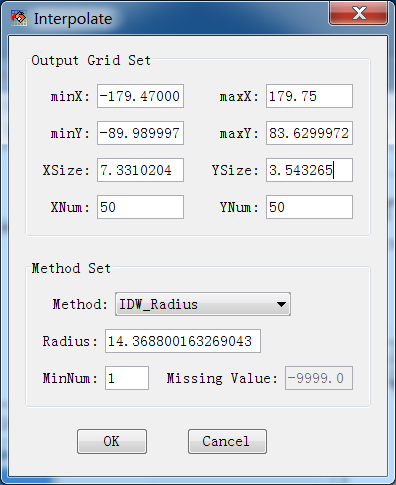Click the 'maxX:' label
This screenshot has height=485, width=396.
point(239,96)
